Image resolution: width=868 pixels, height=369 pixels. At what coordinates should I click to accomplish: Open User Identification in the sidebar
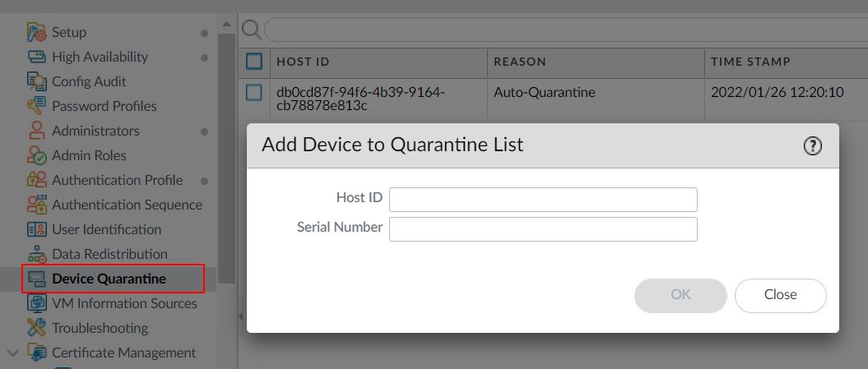click(x=106, y=229)
